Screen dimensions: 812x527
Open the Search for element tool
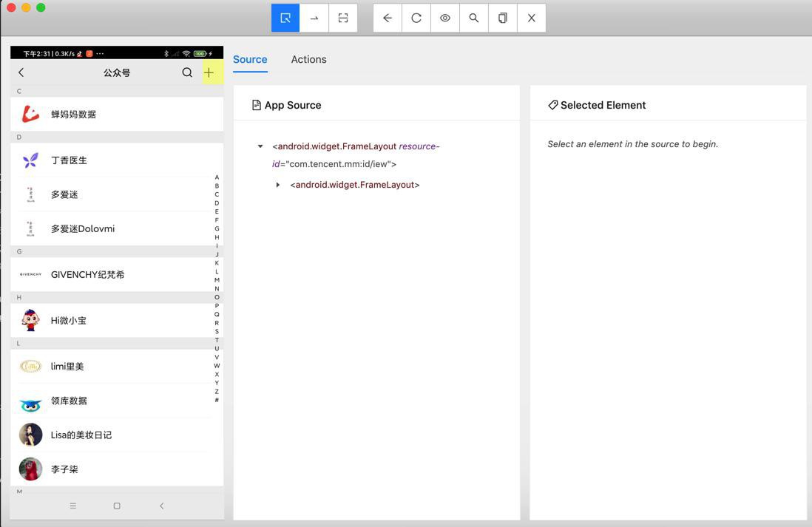pyautogui.click(x=474, y=18)
